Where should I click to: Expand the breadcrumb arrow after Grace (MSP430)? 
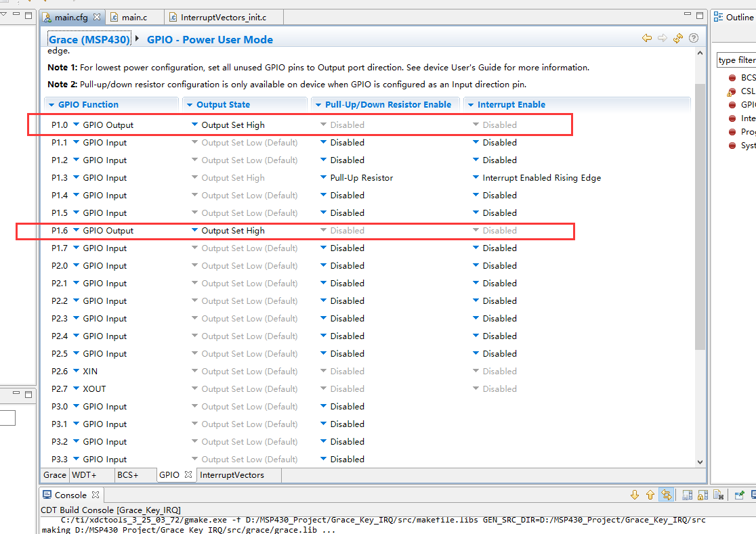137,38
